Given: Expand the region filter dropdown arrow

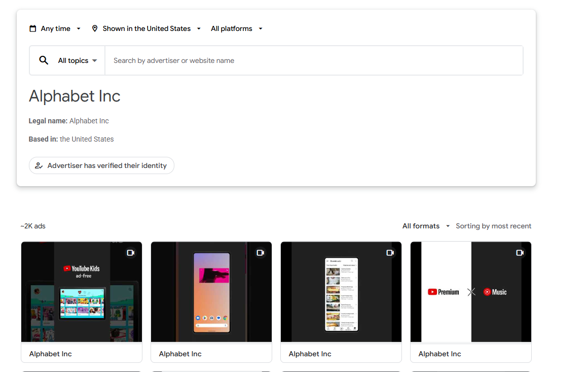Looking at the screenshot, I should tap(199, 28).
